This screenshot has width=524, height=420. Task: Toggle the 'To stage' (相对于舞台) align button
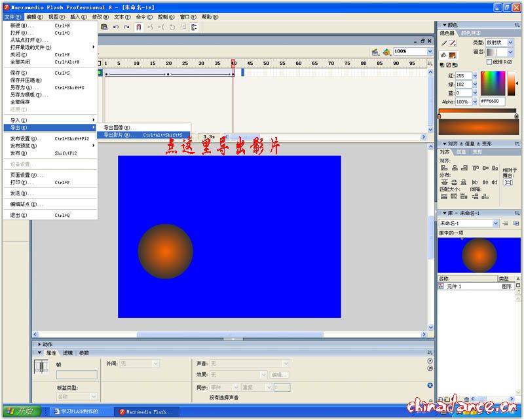tap(508, 182)
